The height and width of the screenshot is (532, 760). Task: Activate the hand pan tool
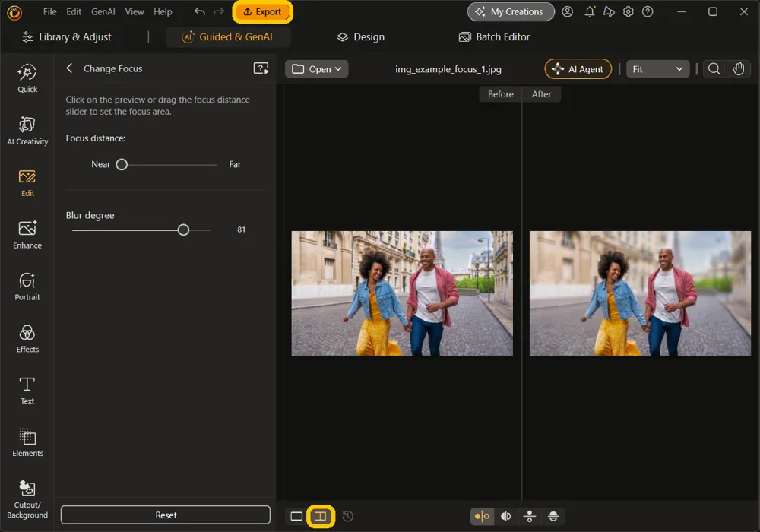pos(738,69)
